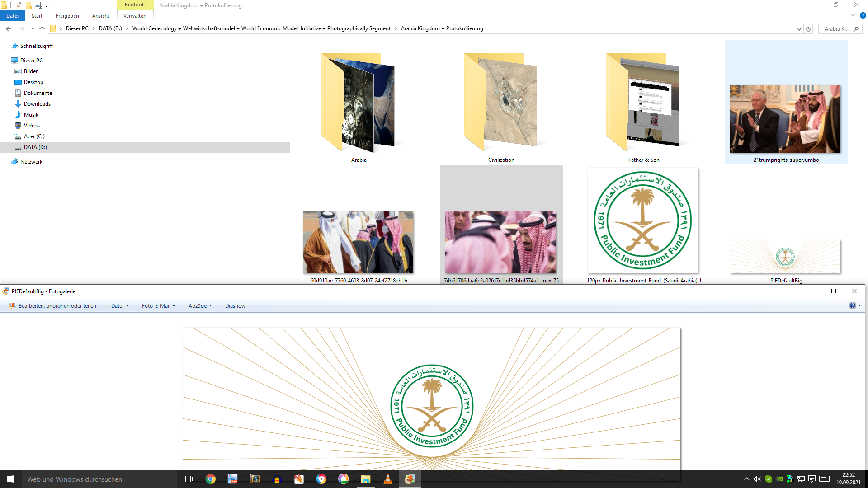Open the address bar history dropdown
The image size is (868, 488).
[x=799, y=29]
